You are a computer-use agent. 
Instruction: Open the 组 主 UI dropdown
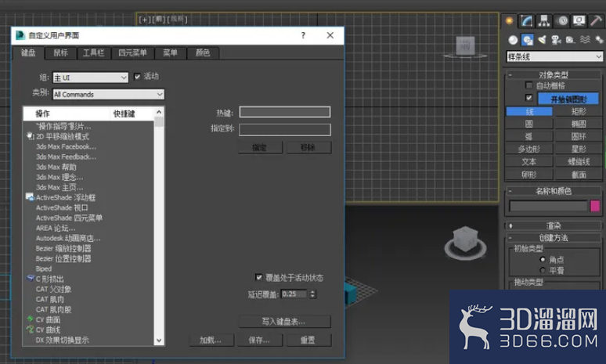coord(91,77)
